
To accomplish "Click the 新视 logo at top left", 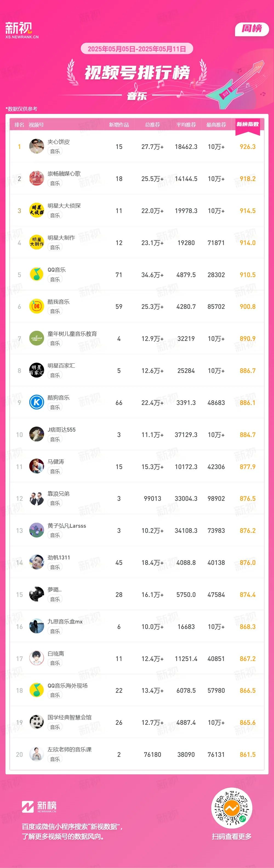I will click(x=22, y=30).
